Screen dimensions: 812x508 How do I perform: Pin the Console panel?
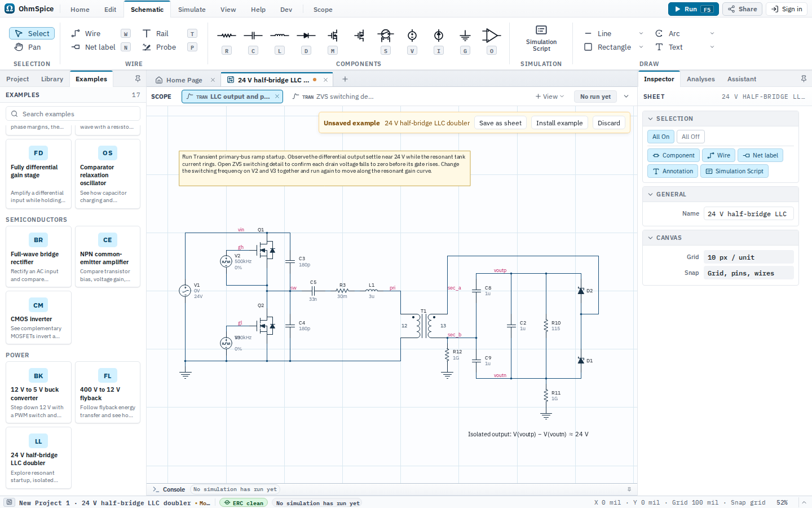tap(629, 489)
